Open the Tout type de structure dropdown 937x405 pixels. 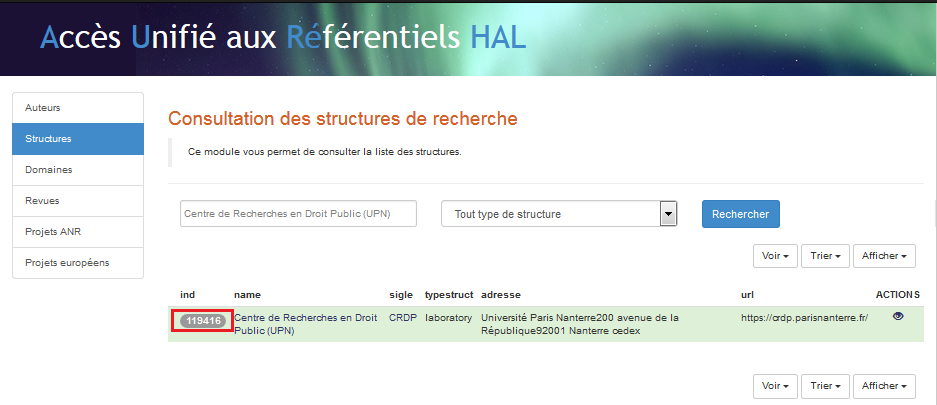click(559, 214)
